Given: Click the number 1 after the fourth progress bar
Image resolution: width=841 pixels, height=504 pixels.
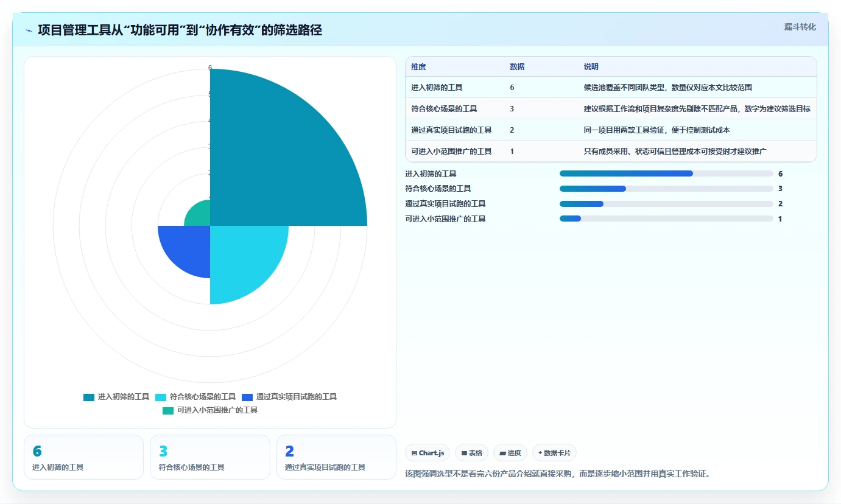Looking at the screenshot, I should coord(780,219).
